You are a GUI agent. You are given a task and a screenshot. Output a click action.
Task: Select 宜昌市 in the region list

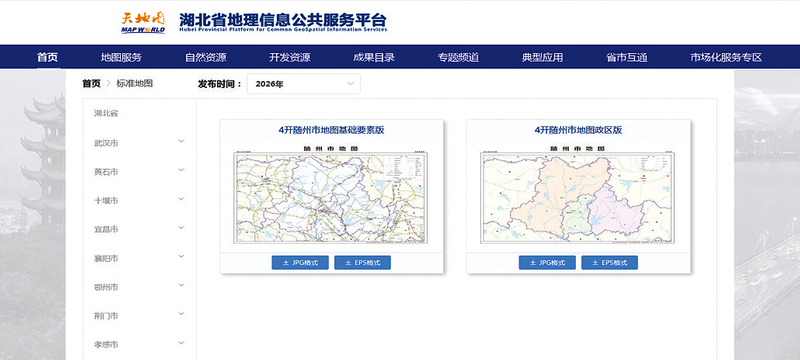click(x=106, y=229)
